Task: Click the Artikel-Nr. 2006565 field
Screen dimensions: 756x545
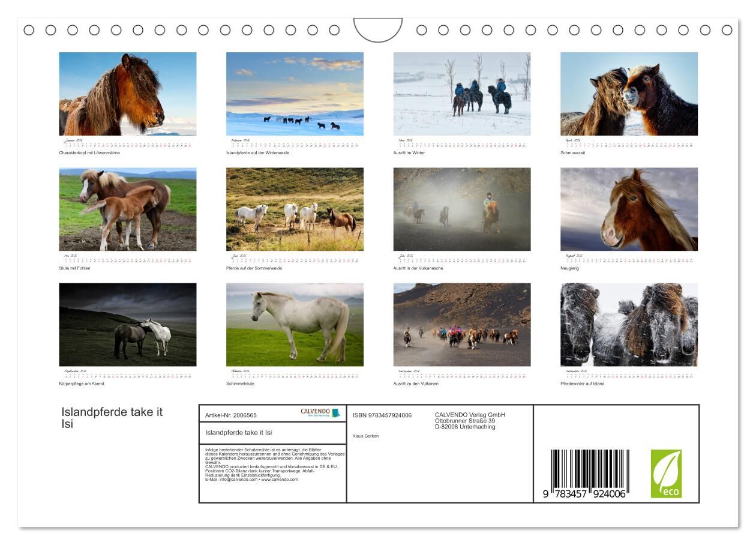Action: click(231, 415)
